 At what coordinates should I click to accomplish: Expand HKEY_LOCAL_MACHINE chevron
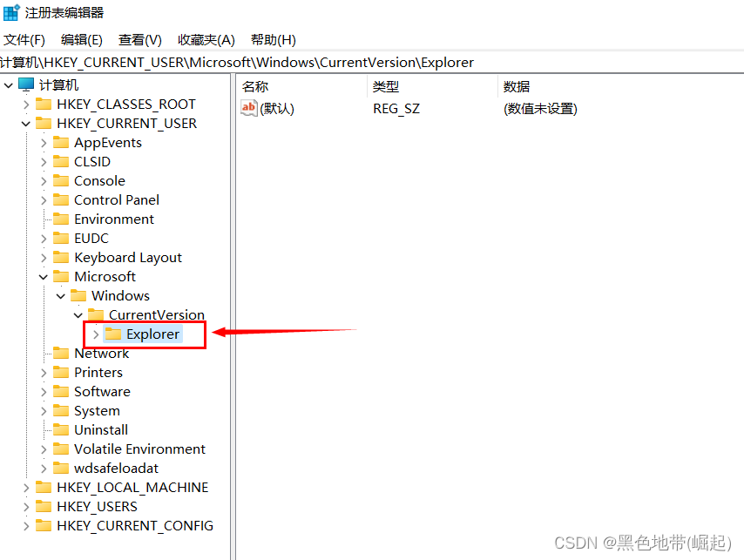(26, 488)
